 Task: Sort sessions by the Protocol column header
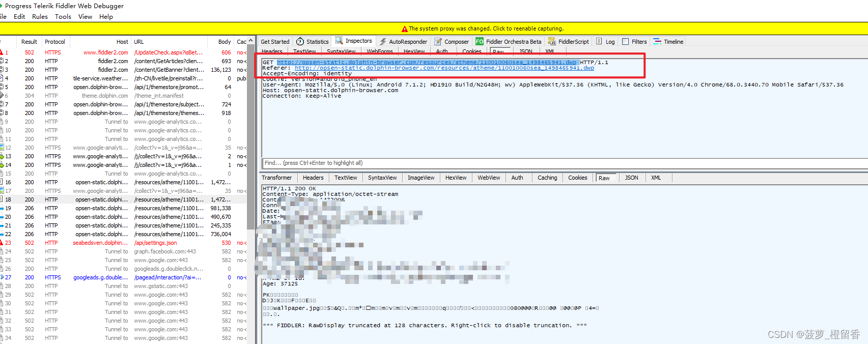[x=55, y=42]
